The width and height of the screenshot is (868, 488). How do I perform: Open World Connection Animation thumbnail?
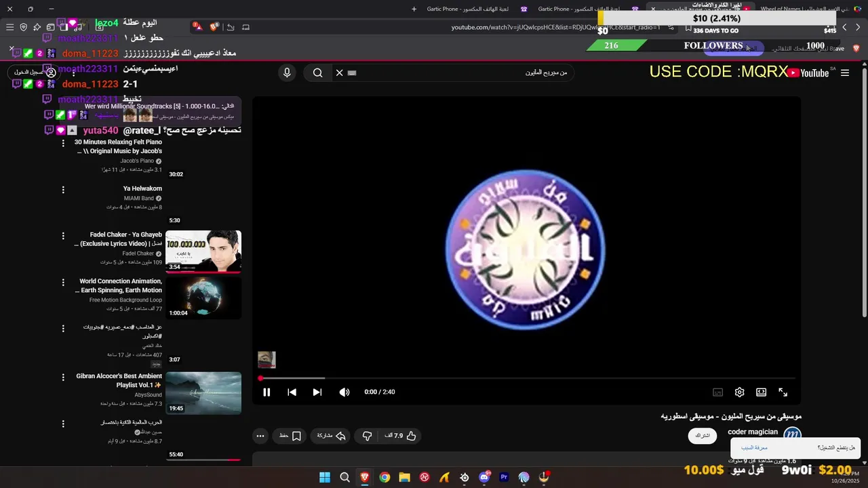click(203, 298)
